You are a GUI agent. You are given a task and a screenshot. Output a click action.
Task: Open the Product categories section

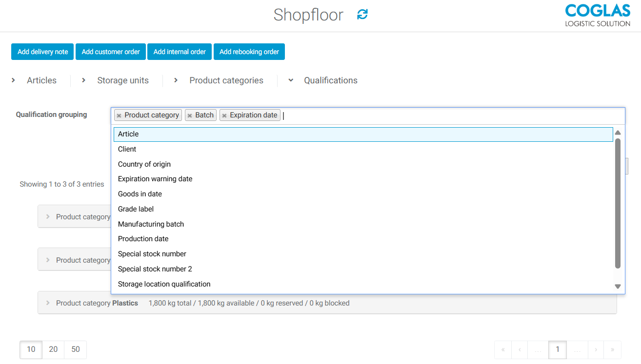coord(226,80)
